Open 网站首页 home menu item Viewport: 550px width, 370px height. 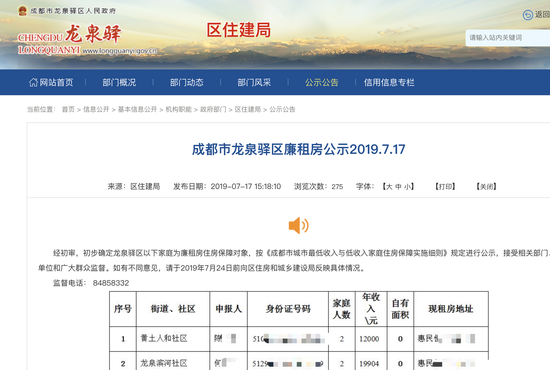(51, 82)
